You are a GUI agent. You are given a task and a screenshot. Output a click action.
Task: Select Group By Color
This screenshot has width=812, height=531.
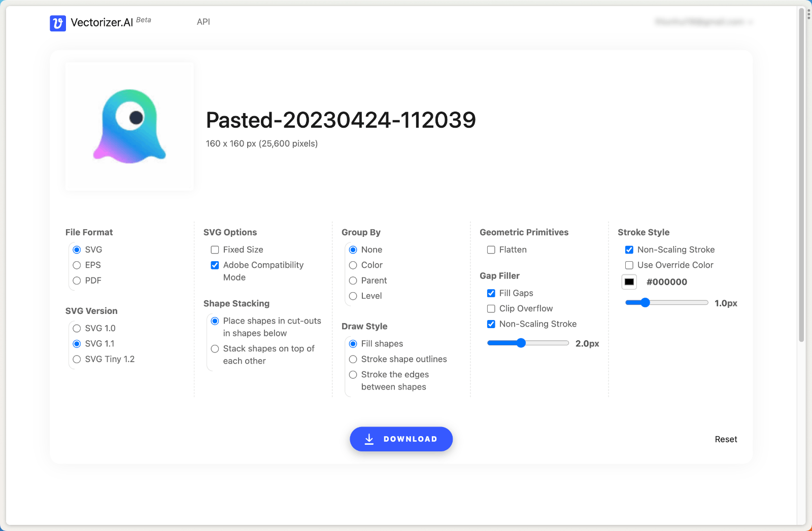353,265
